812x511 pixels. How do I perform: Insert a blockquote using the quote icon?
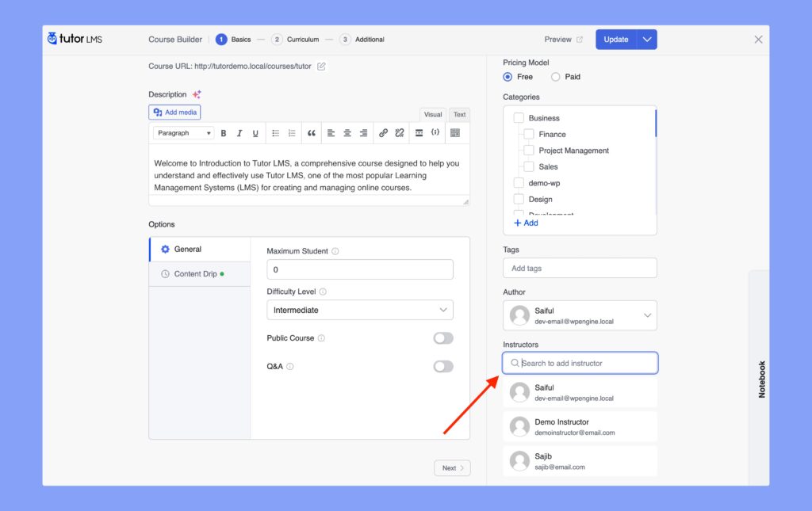tap(312, 133)
